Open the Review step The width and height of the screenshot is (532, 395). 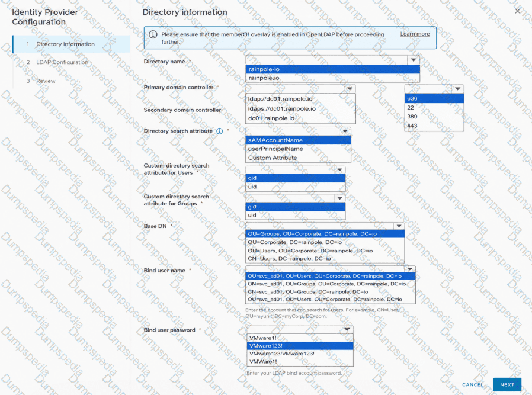coord(46,81)
